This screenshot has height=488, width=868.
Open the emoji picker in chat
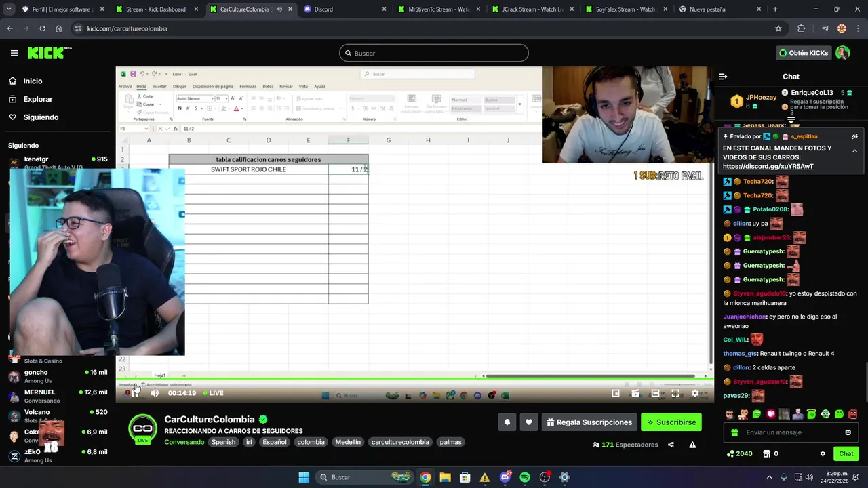848,432
